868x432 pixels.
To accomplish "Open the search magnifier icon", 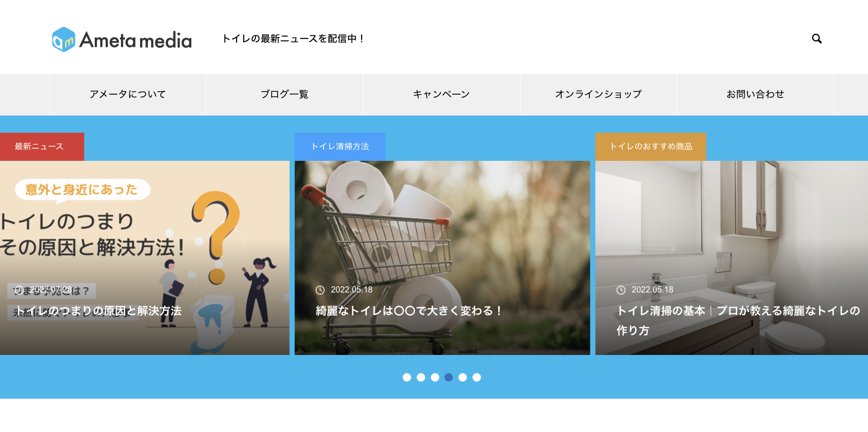I will tap(816, 39).
